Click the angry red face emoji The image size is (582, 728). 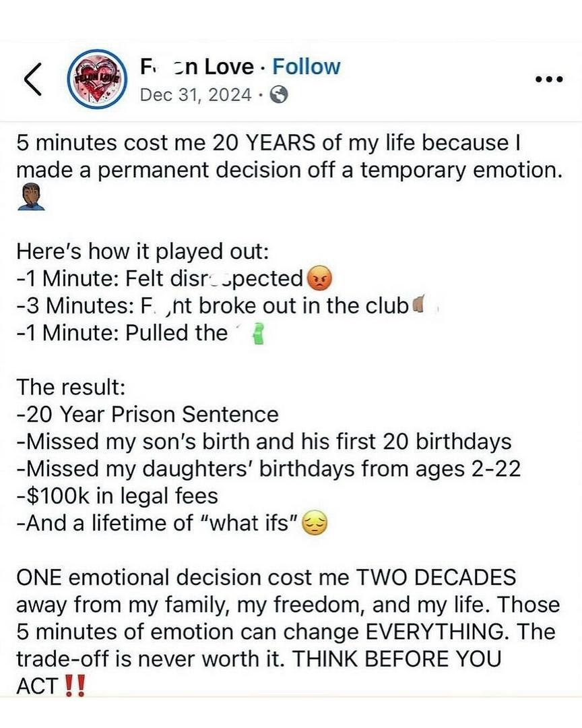coord(319,278)
